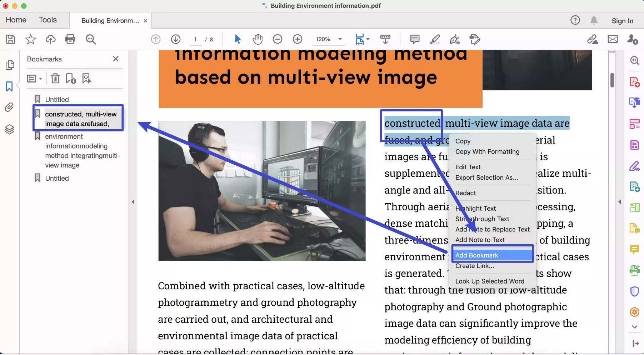Click the Print icon in toolbar
The height and width of the screenshot is (355, 644).
[x=70, y=39]
